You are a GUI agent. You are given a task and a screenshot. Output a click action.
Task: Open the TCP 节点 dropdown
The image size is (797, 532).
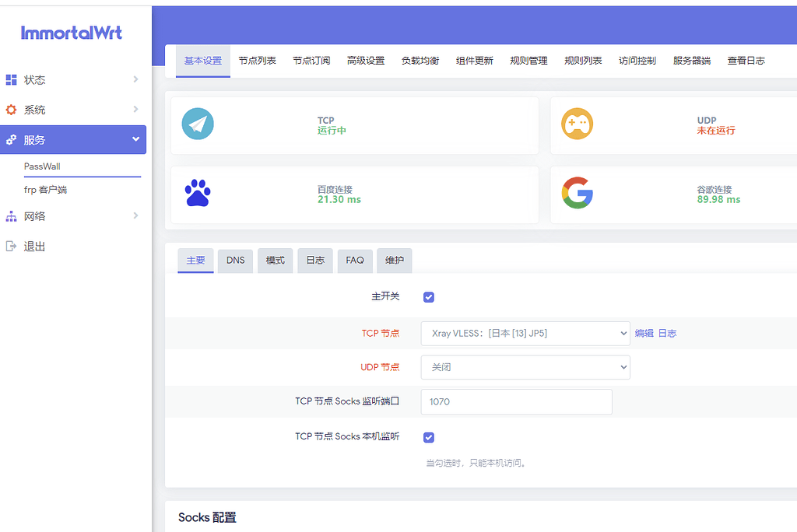tap(525, 334)
